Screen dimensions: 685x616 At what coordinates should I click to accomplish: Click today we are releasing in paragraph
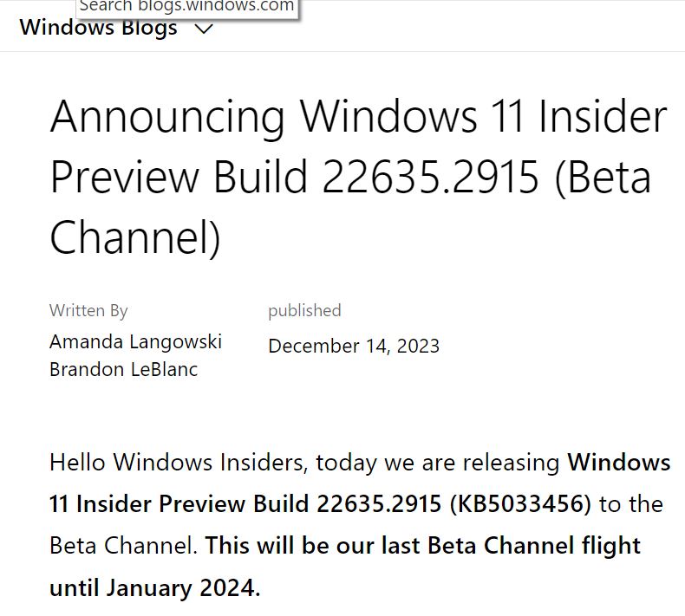438,463
